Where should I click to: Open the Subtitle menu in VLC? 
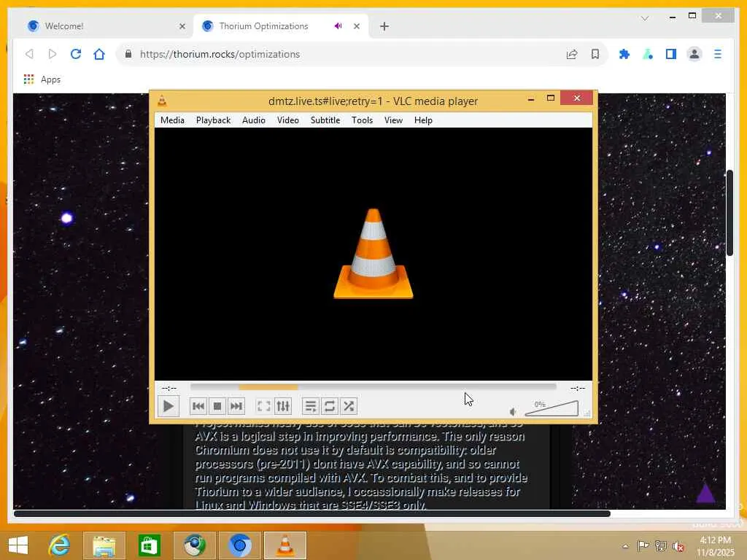point(325,120)
